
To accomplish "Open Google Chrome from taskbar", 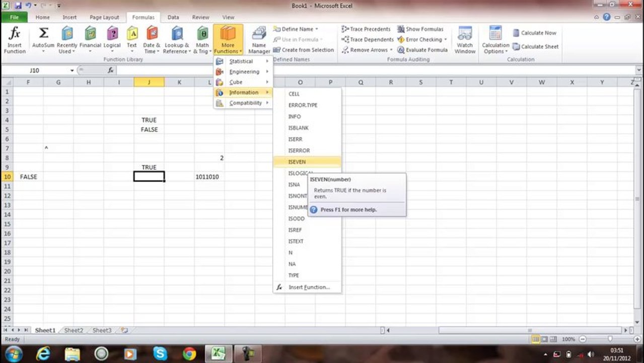I will 189,353.
